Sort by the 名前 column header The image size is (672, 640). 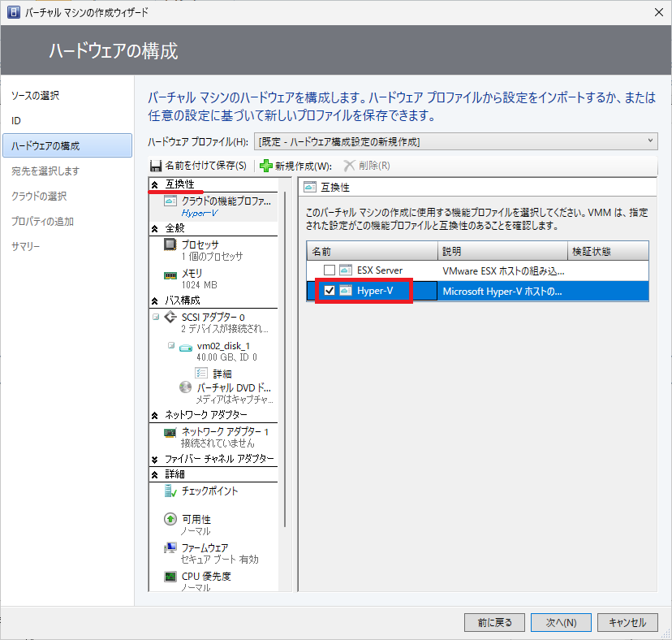point(372,251)
